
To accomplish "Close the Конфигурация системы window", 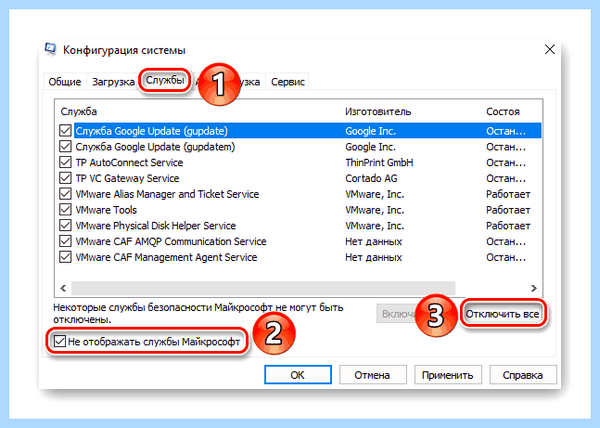I will [x=550, y=49].
